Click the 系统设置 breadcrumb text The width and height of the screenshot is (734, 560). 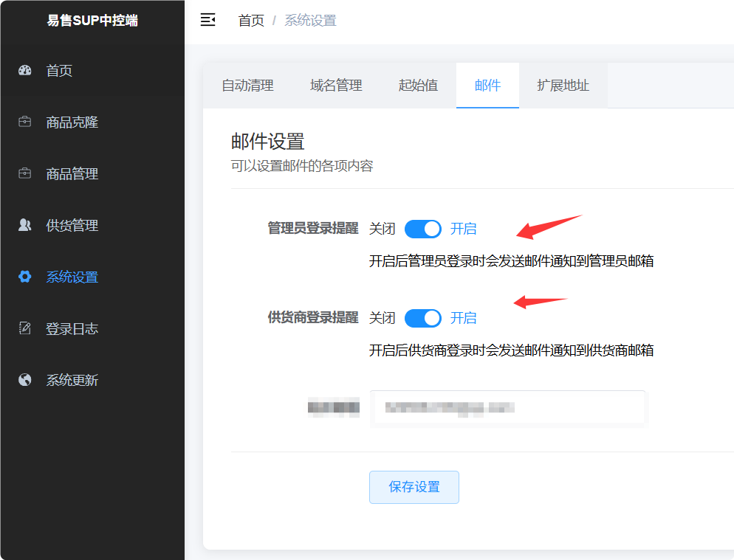pos(310,20)
